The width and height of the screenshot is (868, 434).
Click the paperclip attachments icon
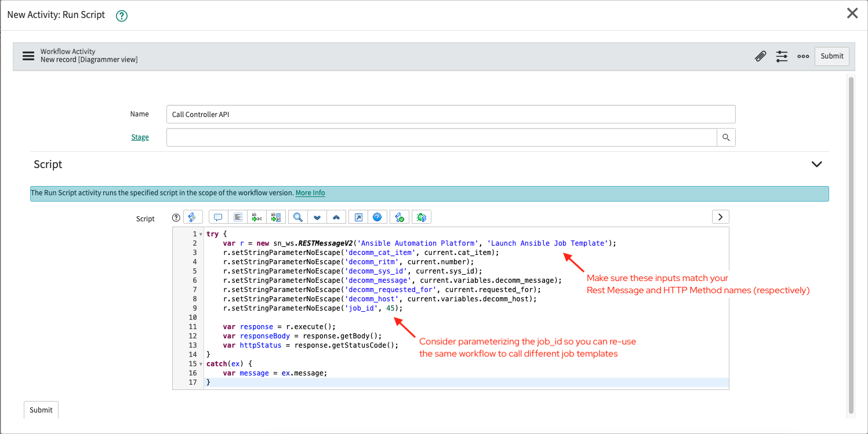pyautogui.click(x=760, y=56)
